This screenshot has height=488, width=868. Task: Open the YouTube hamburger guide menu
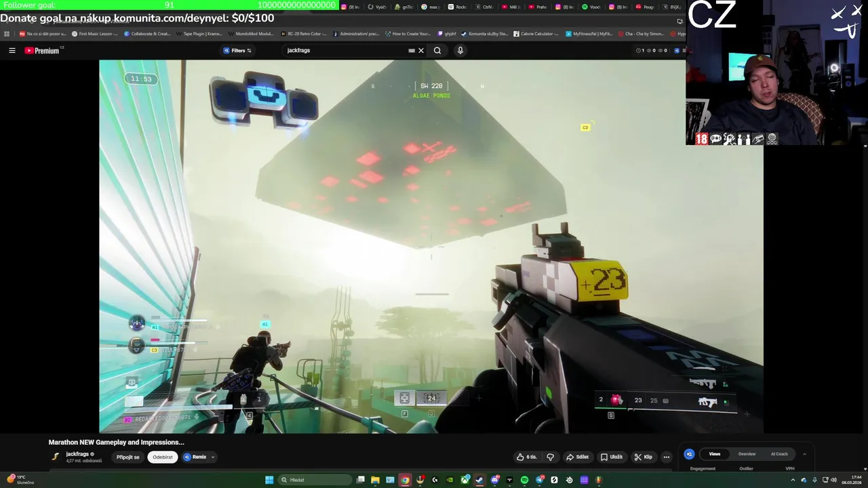[12, 50]
